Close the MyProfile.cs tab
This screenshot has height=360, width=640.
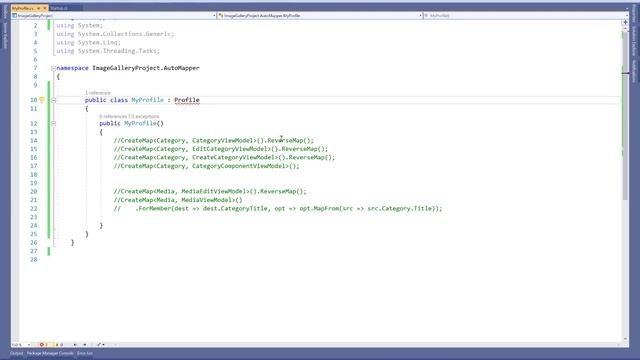point(45,8)
